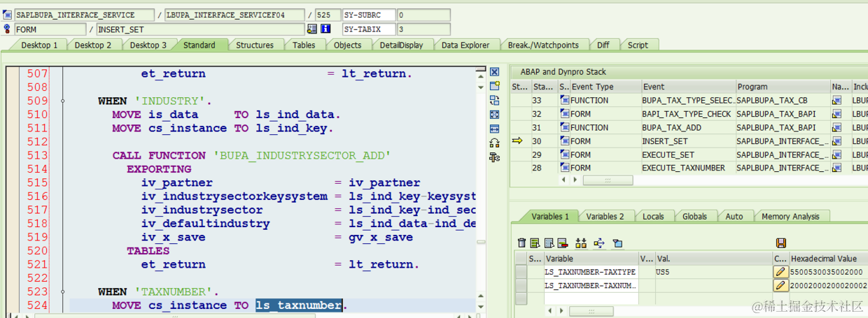
Task: Click the program icon before SAPLBUPA_INTERFACE_SERVICE
Action: (8, 15)
